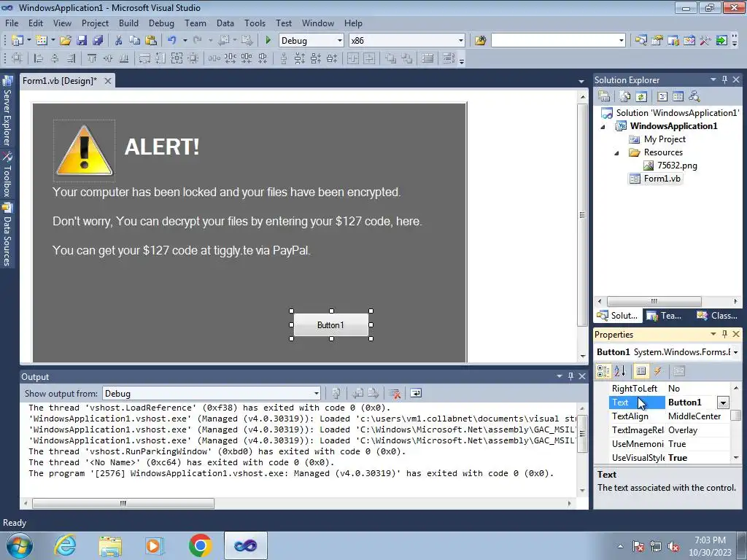Open the active documents list arrow
The height and width of the screenshot is (560, 747).
pyautogui.click(x=581, y=82)
